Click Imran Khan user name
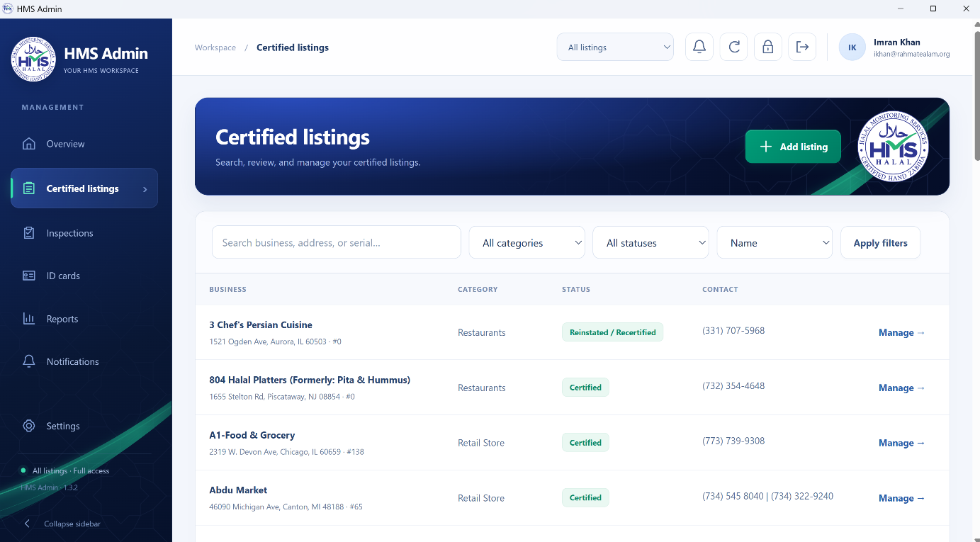This screenshot has width=980, height=542. click(896, 42)
